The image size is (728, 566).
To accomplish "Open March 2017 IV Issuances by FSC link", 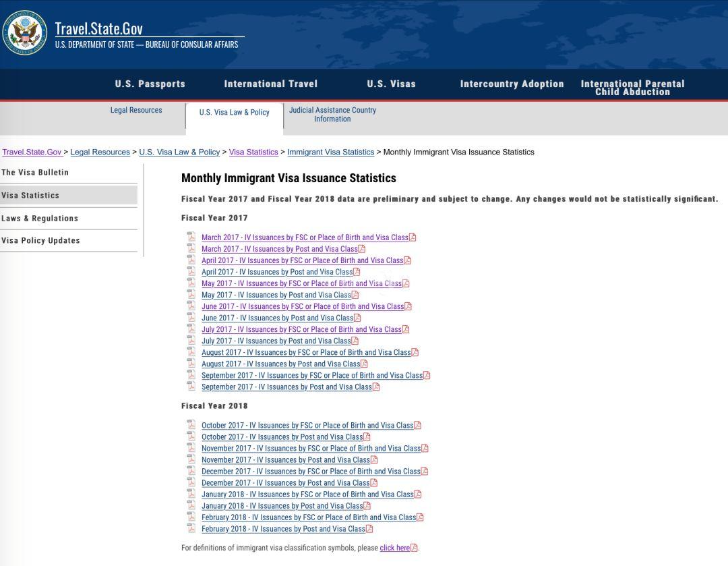I will click(305, 237).
